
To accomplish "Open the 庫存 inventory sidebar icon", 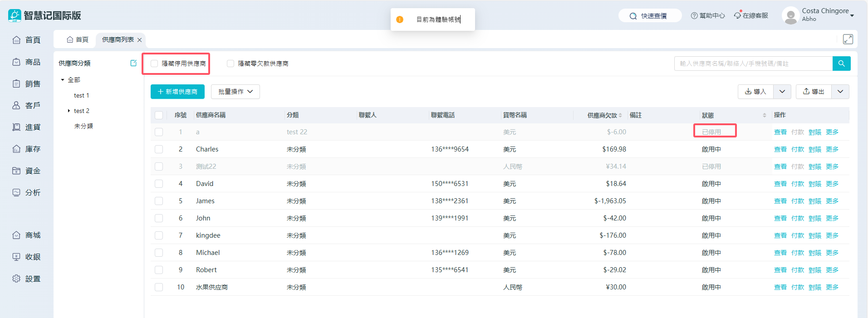I will pyautogui.click(x=16, y=149).
